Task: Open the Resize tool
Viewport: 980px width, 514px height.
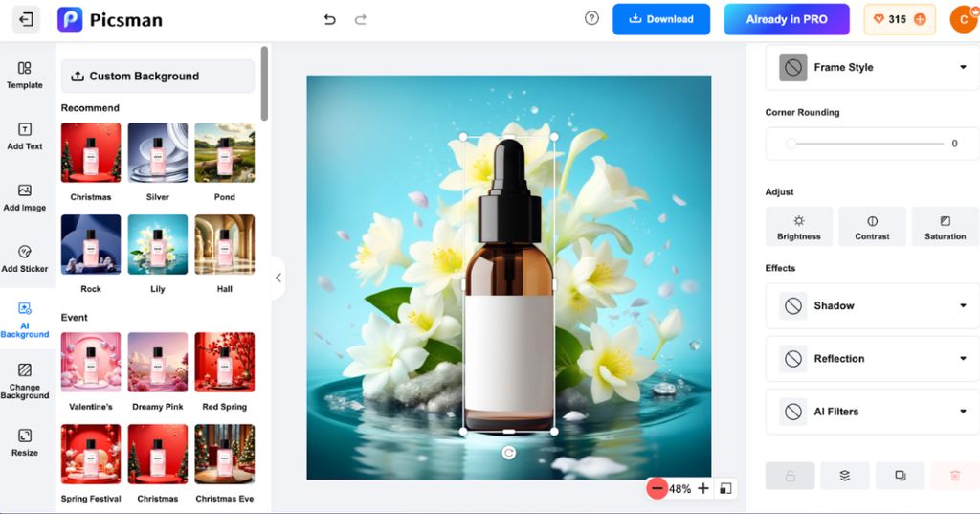Action: coord(24,443)
